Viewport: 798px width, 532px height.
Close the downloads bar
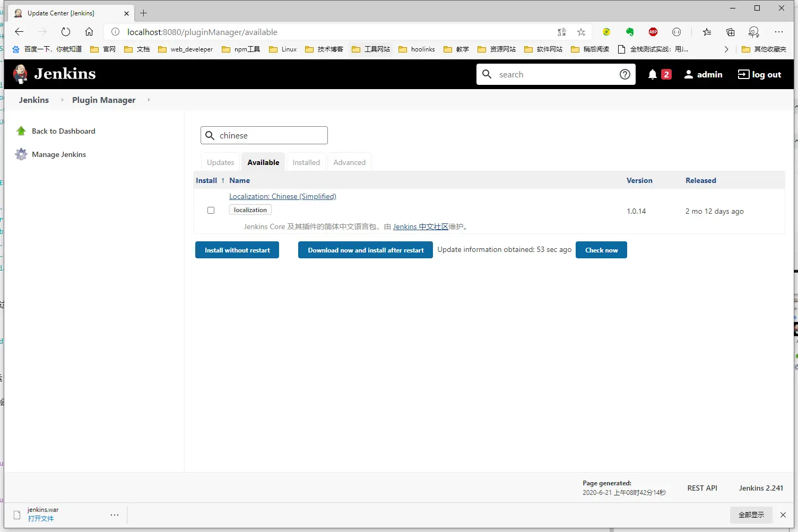783,514
